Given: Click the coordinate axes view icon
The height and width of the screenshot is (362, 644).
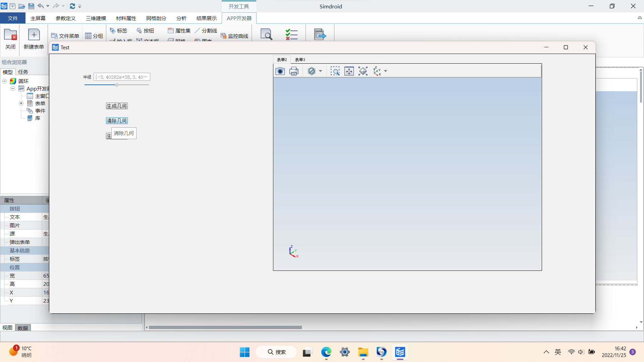Looking at the screenshot, I should coord(377,71).
